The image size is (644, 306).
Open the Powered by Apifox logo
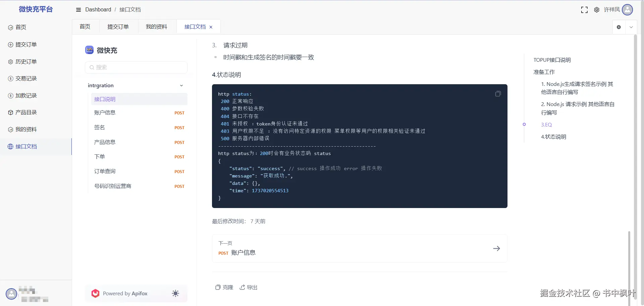tap(95, 293)
